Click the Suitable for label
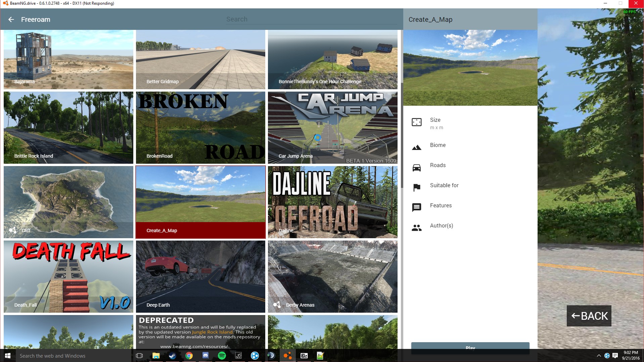644x362 pixels. [x=444, y=185]
